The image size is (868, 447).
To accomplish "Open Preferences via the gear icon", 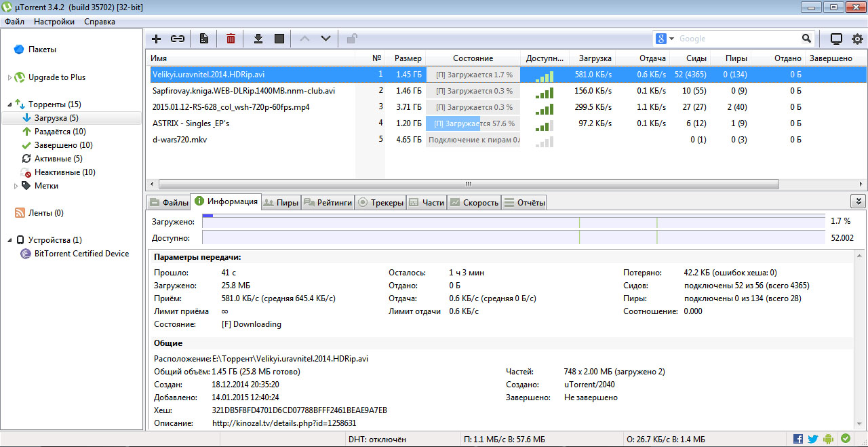I will (856, 39).
